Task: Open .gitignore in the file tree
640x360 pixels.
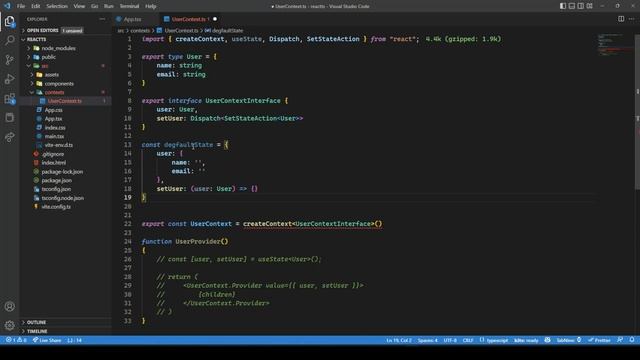Action: (65, 154)
